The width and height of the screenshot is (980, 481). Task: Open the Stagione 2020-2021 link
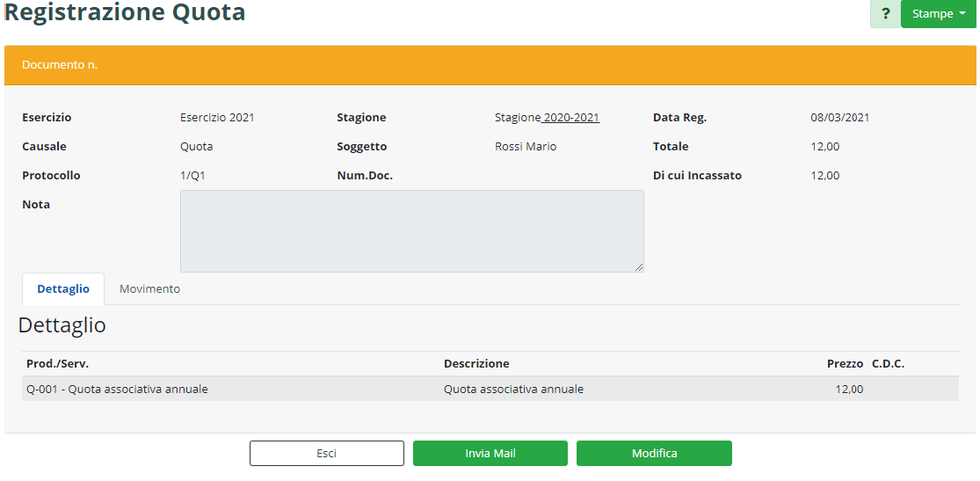coord(547,117)
